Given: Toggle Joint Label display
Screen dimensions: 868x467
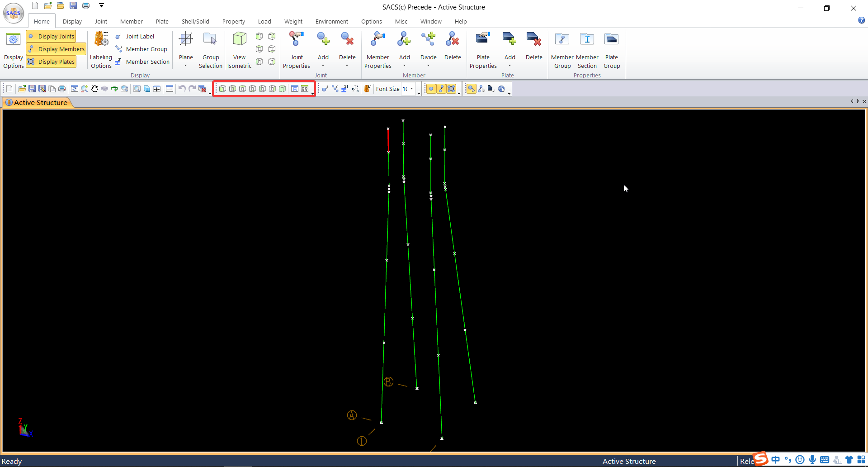Looking at the screenshot, I should (x=135, y=36).
